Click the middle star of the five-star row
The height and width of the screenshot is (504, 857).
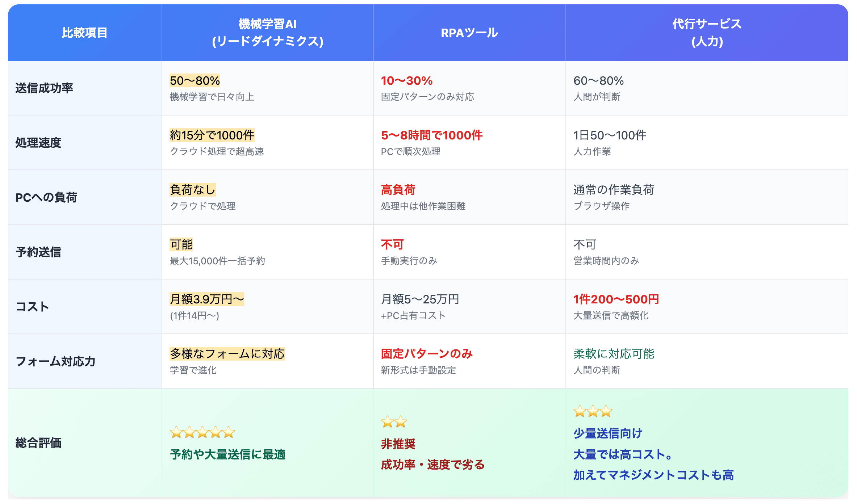[x=202, y=432]
